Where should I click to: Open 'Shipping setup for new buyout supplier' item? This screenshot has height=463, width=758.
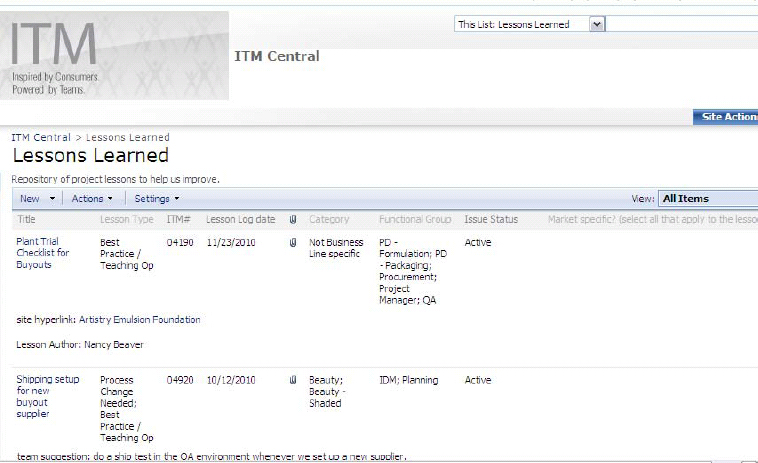39,396
